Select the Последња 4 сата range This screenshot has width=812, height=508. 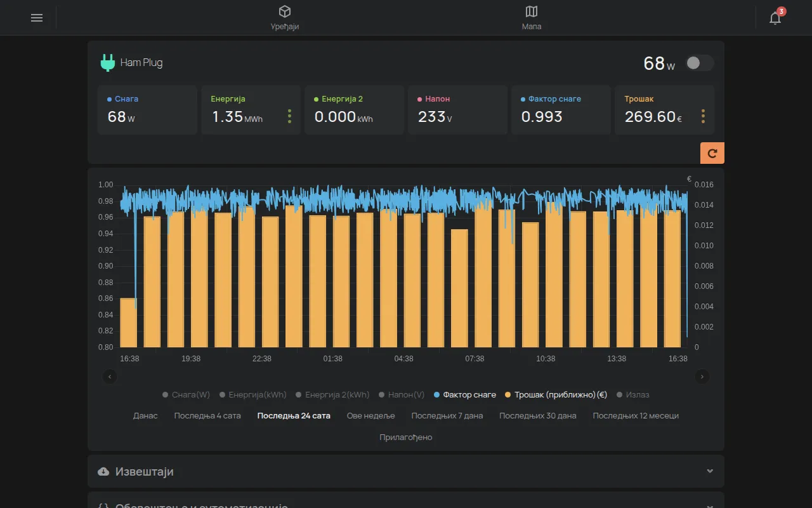207,415
